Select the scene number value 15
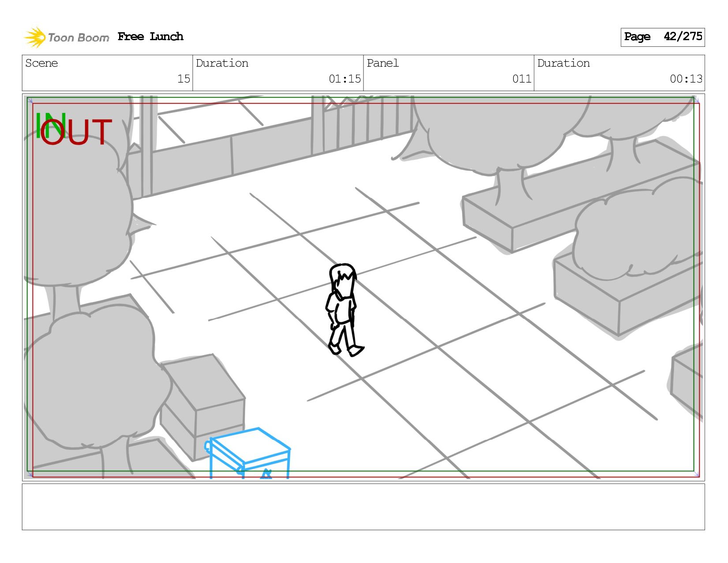 184,79
